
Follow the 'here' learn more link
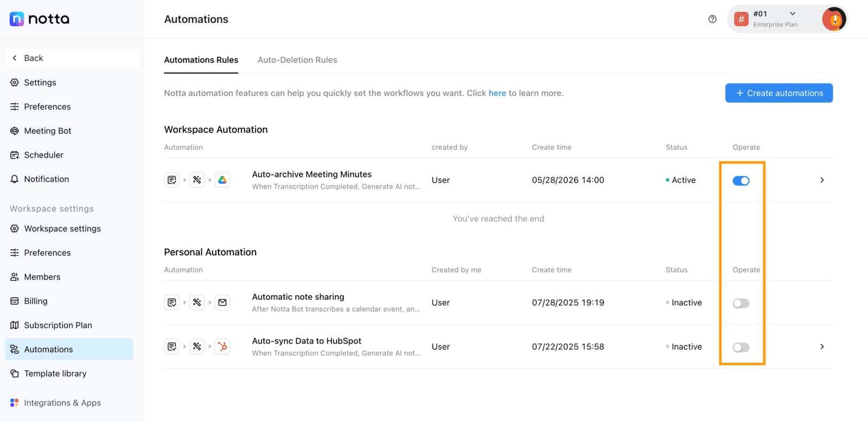[x=497, y=93]
